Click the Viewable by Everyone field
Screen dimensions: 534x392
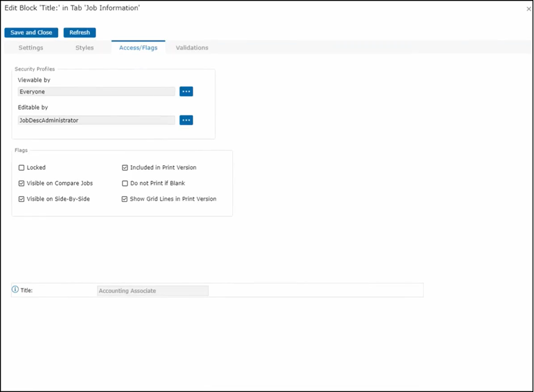coord(96,91)
